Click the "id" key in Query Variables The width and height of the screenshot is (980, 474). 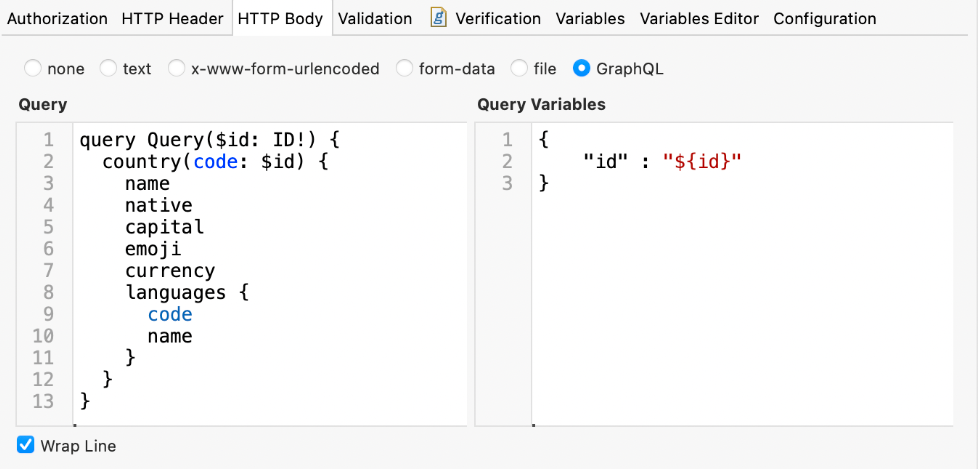coord(606,162)
